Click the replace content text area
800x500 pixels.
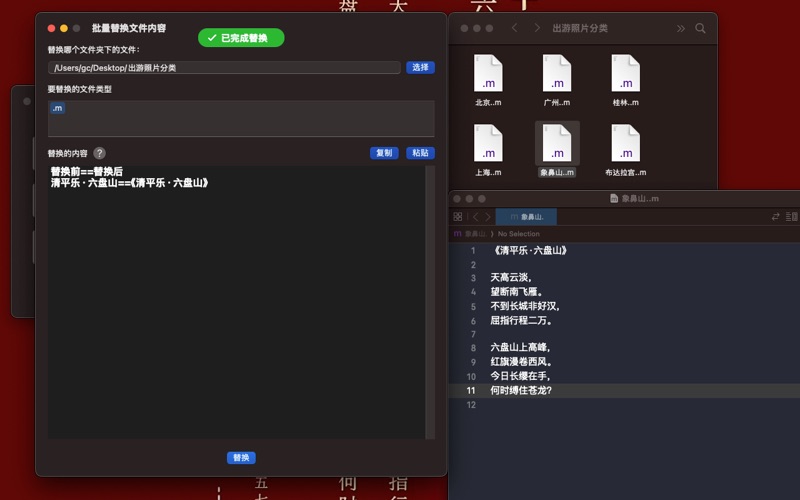237,302
